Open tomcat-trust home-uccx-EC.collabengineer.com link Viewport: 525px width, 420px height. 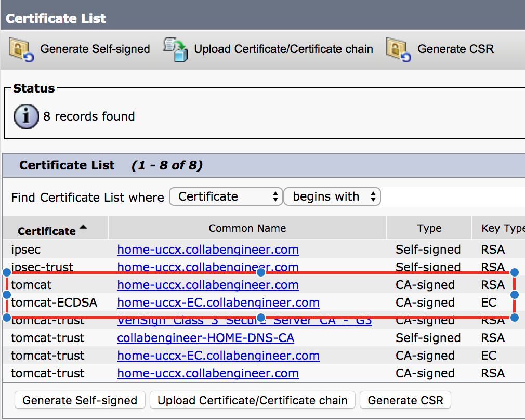click(218, 356)
